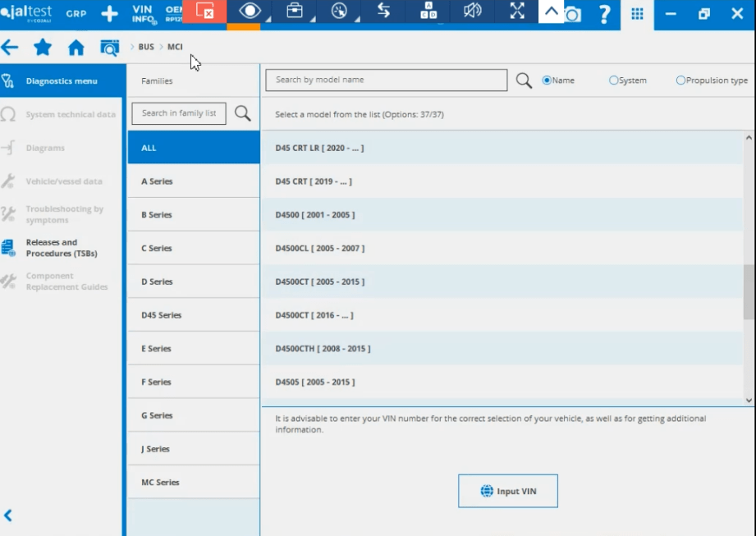Click the VIN Info icon in top bar

click(143, 14)
